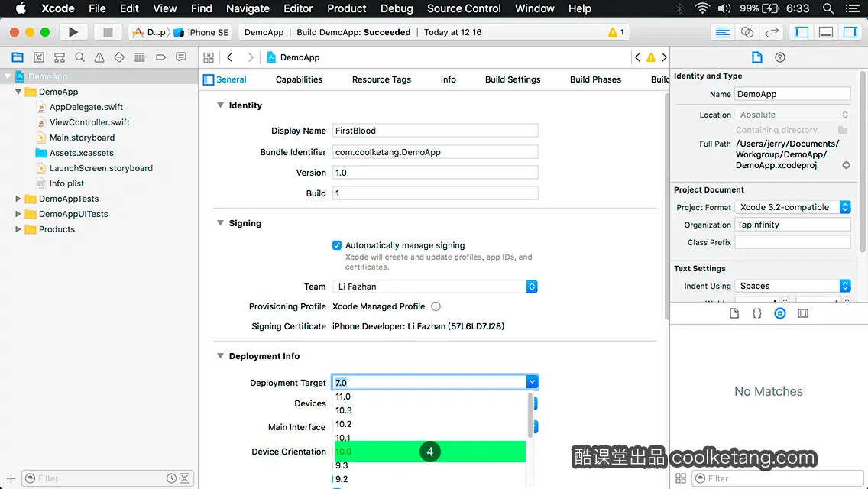Image resolution: width=868 pixels, height=489 pixels.
Task: Expand the DemoAppUITests folder
Action: pos(18,214)
